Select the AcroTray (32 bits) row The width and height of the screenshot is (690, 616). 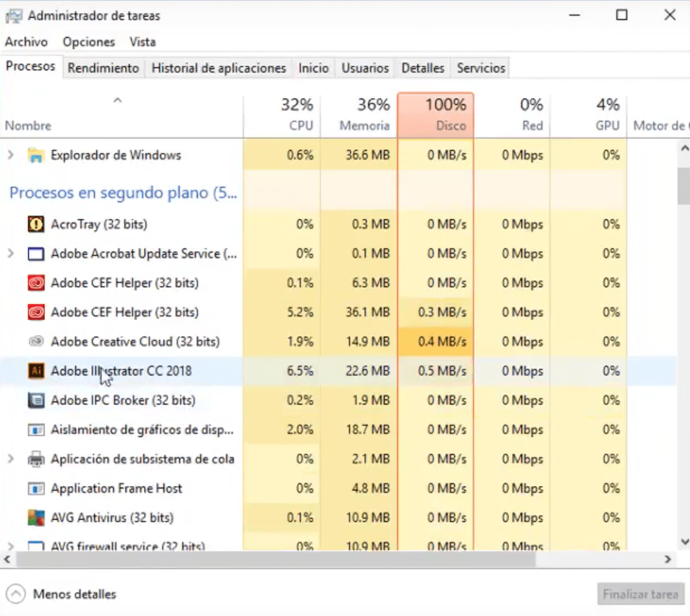click(338, 224)
